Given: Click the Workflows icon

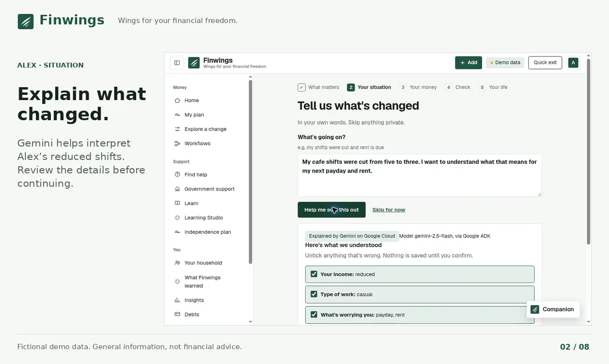Looking at the screenshot, I should (177, 144).
